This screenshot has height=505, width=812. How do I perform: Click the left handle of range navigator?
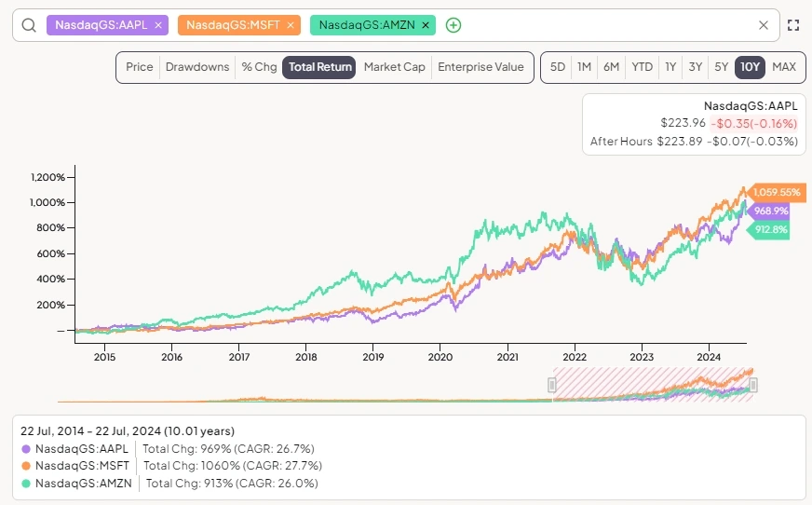click(x=552, y=385)
